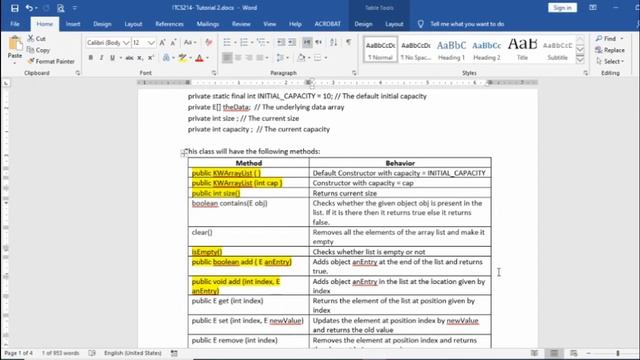The width and height of the screenshot is (640, 360).
Task: Toggle Underline formatting
Action: [112, 58]
